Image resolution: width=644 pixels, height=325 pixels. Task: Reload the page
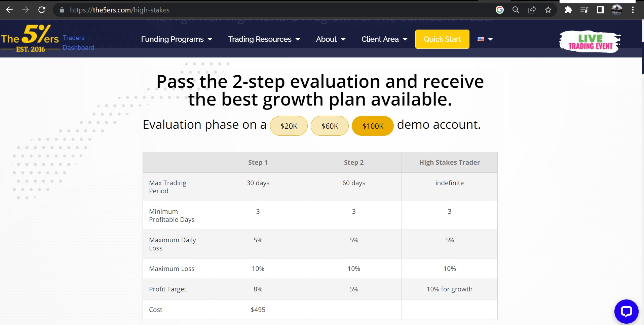tap(42, 10)
